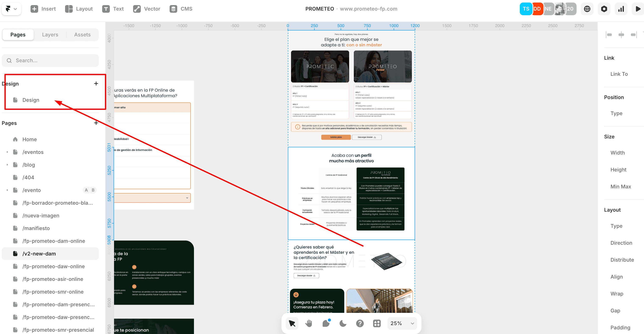Open the components quick actions icon

376,323
